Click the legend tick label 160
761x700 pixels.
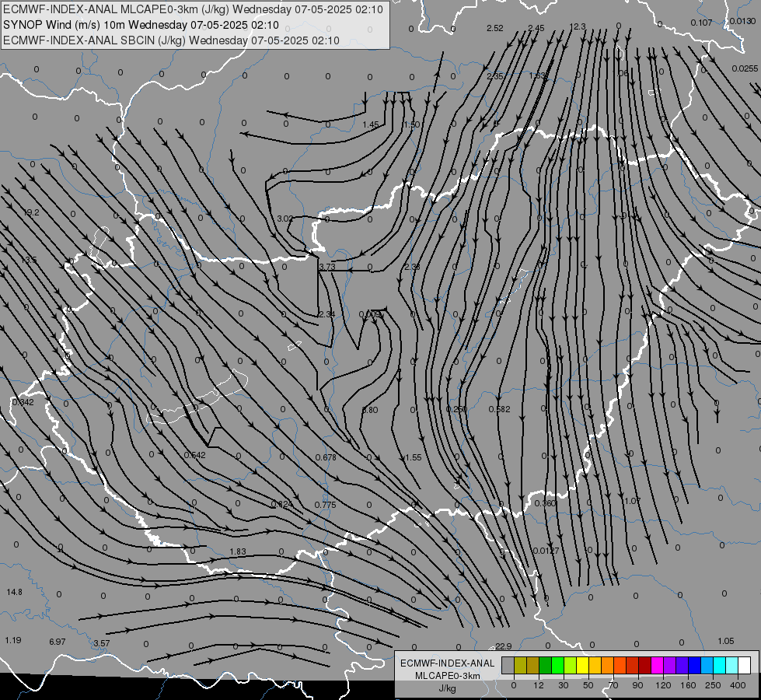pyautogui.click(x=688, y=685)
